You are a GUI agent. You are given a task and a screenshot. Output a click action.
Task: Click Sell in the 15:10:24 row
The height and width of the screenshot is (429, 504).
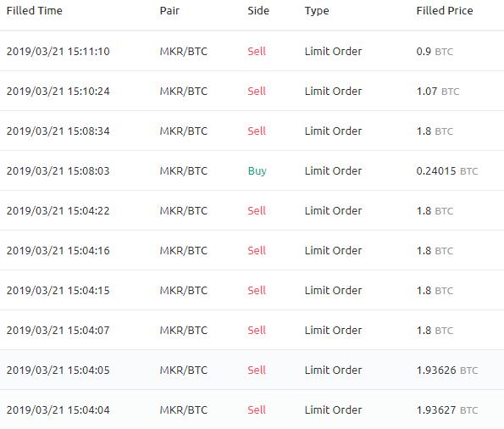point(257,92)
